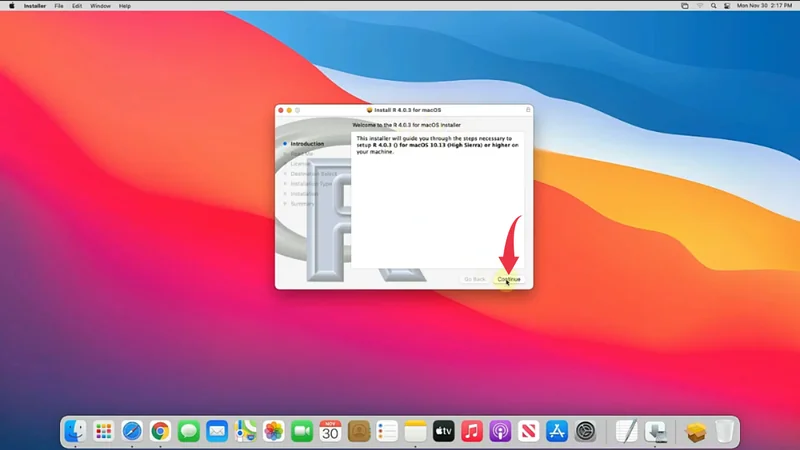Click the date and time in menu bar
The image size is (800, 450).
pyautogui.click(x=765, y=6)
